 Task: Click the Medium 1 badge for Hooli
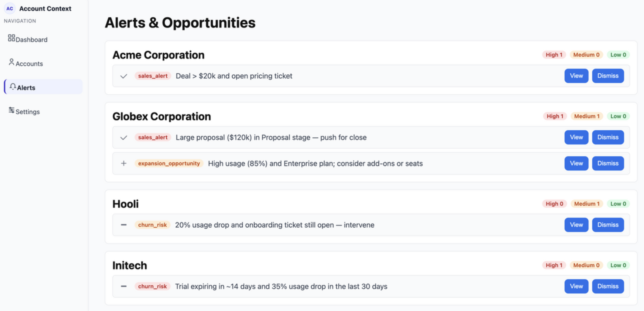click(x=587, y=204)
